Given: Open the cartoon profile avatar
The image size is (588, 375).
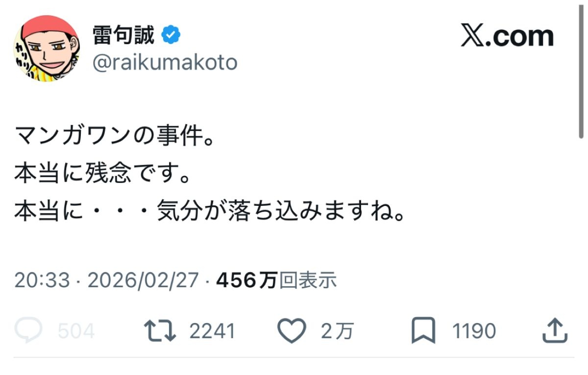Looking at the screenshot, I should (46, 49).
